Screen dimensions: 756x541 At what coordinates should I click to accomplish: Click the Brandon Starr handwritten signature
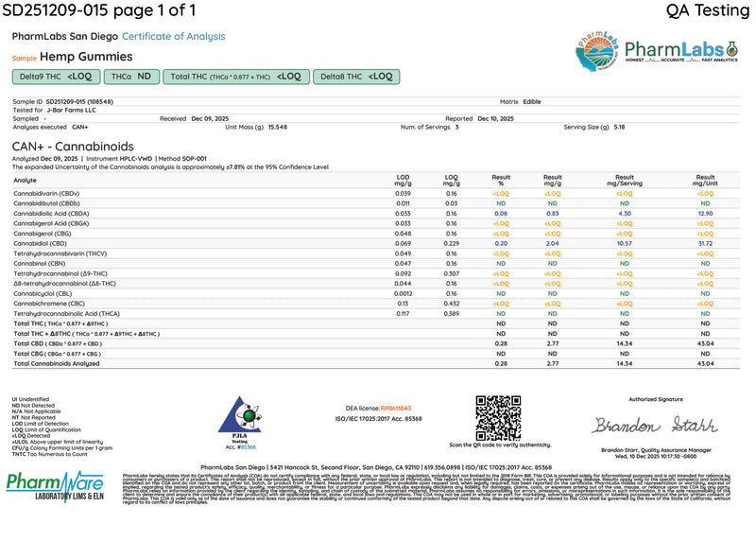click(656, 425)
